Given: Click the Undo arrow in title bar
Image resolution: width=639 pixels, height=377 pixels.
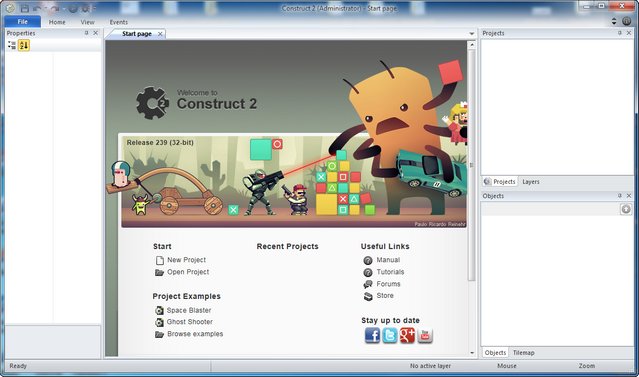Looking at the screenshot, I should pyautogui.click(x=37, y=8).
